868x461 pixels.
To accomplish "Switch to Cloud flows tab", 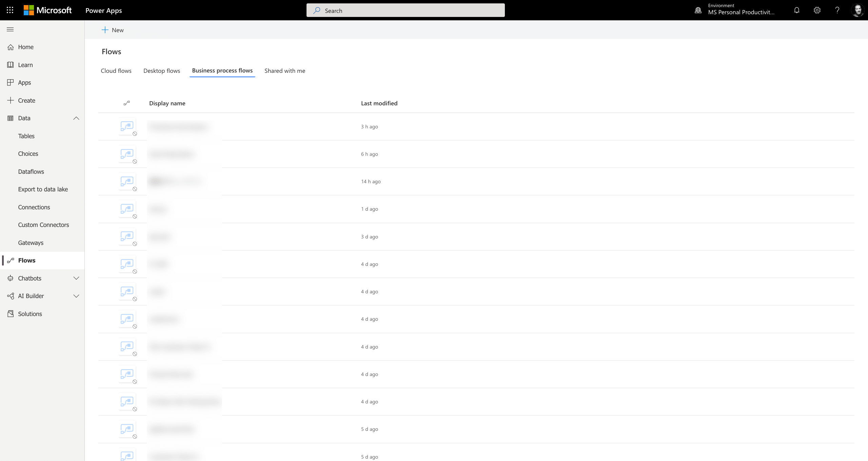I will (115, 70).
